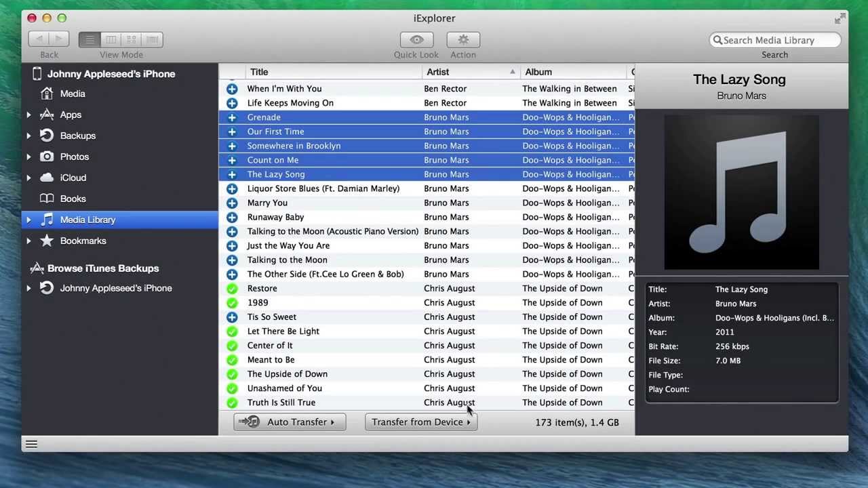This screenshot has height=488, width=868.
Task: Switch to cover flow view mode
Action: tap(153, 39)
